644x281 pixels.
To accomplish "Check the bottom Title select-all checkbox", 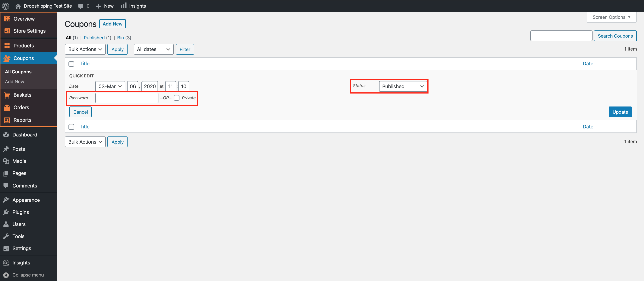I will point(72,127).
